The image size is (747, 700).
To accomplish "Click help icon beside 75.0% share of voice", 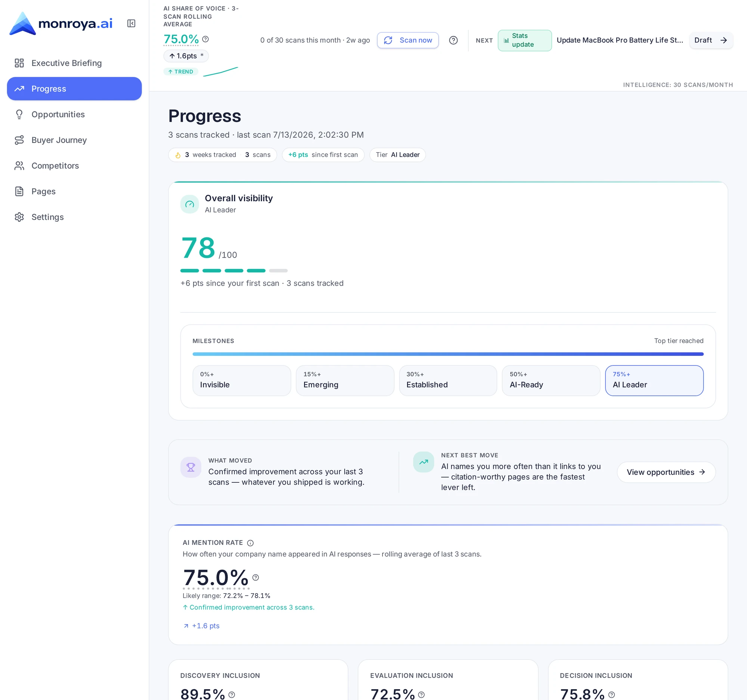I will [205, 39].
